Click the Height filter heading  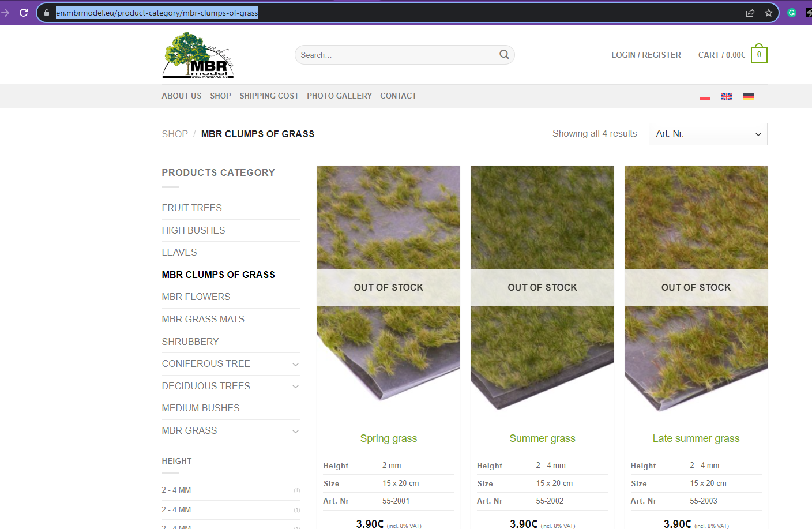click(x=176, y=461)
